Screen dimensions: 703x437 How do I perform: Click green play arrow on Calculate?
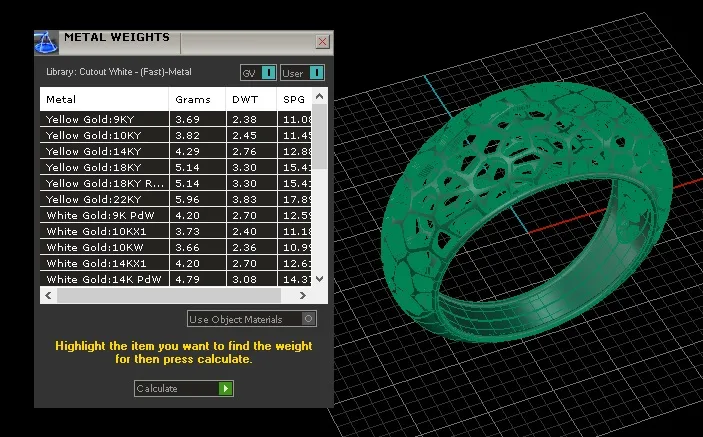[226, 389]
